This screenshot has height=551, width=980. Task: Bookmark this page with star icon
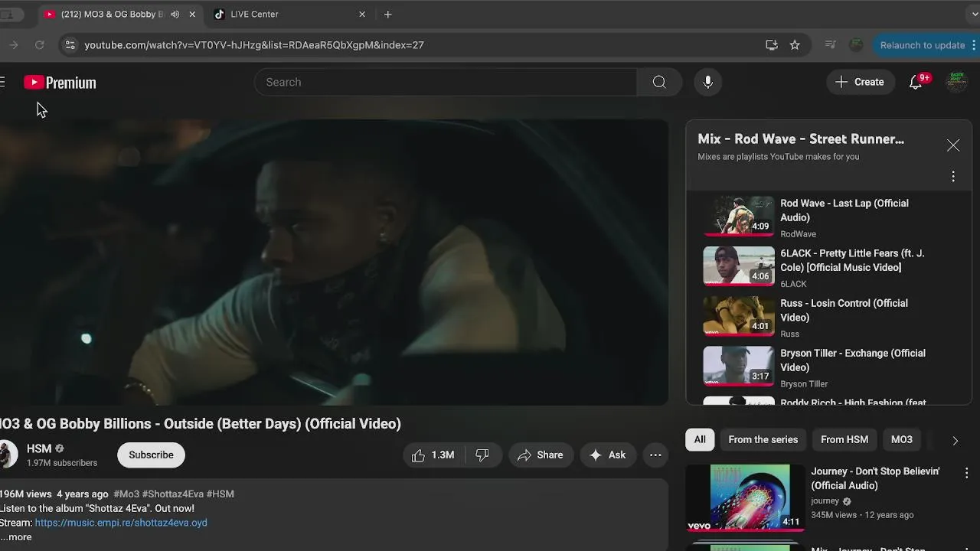coord(795,45)
